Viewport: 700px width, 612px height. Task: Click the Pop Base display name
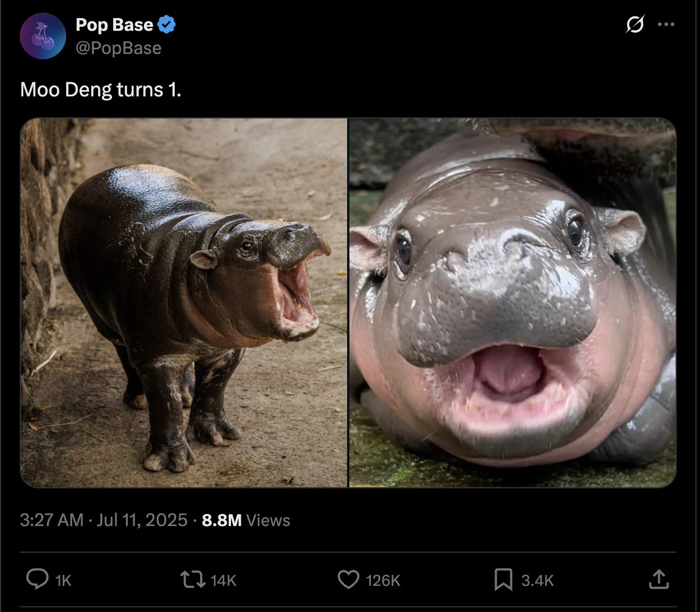click(x=114, y=25)
